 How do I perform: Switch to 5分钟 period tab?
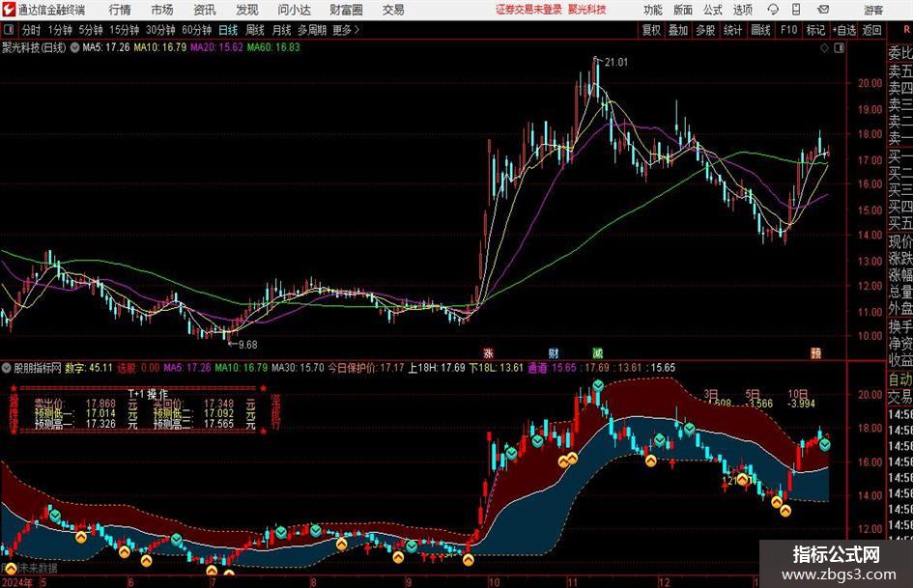click(90, 30)
